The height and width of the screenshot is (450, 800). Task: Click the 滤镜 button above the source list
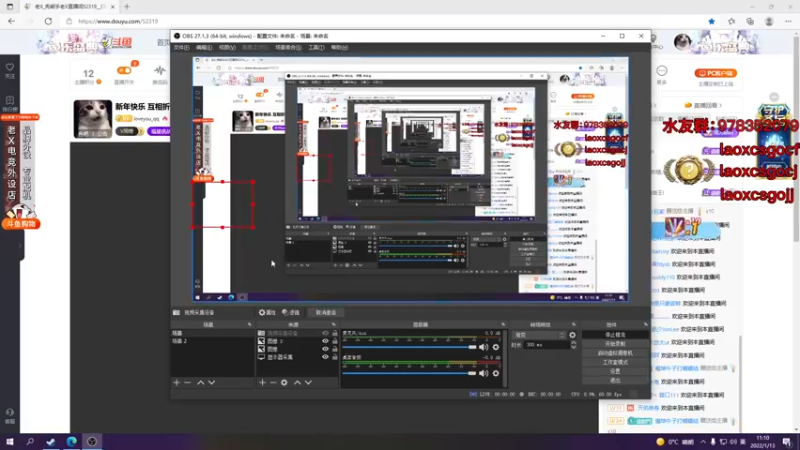[x=291, y=312]
